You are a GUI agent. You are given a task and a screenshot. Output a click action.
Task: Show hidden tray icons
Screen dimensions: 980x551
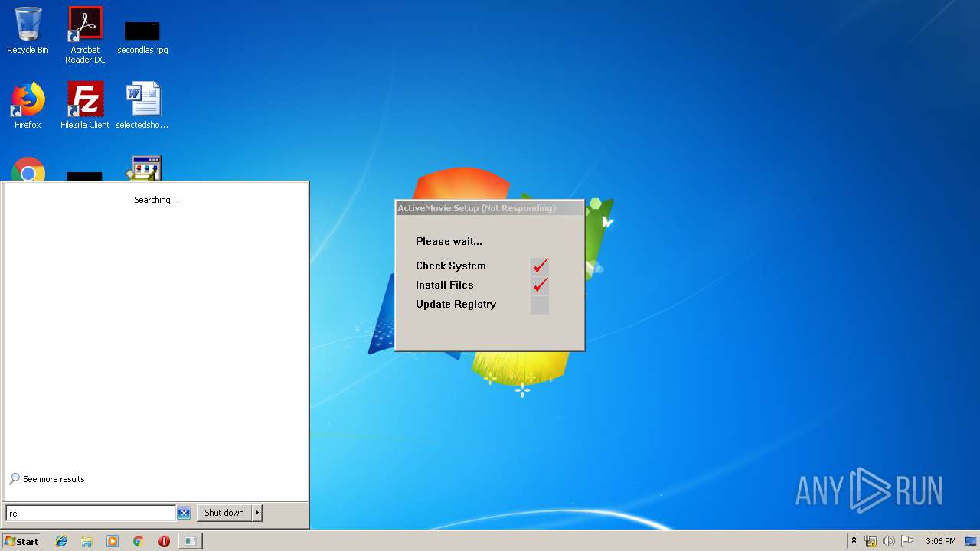tap(854, 541)
